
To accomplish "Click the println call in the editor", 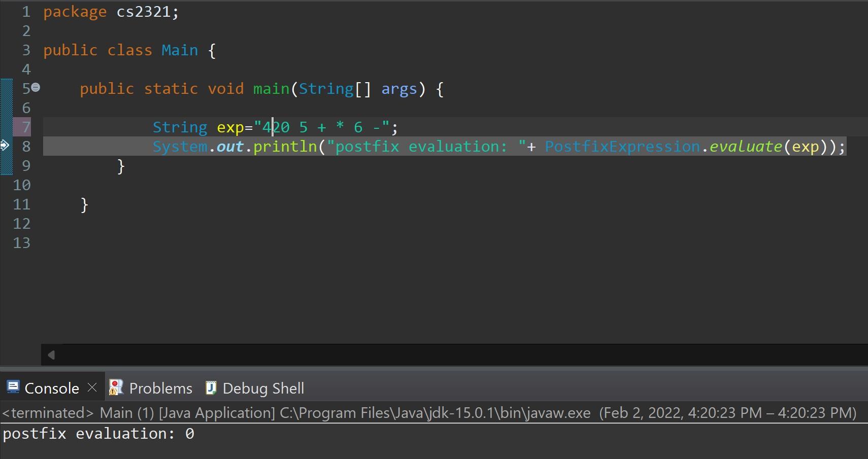I will (285, 146).
